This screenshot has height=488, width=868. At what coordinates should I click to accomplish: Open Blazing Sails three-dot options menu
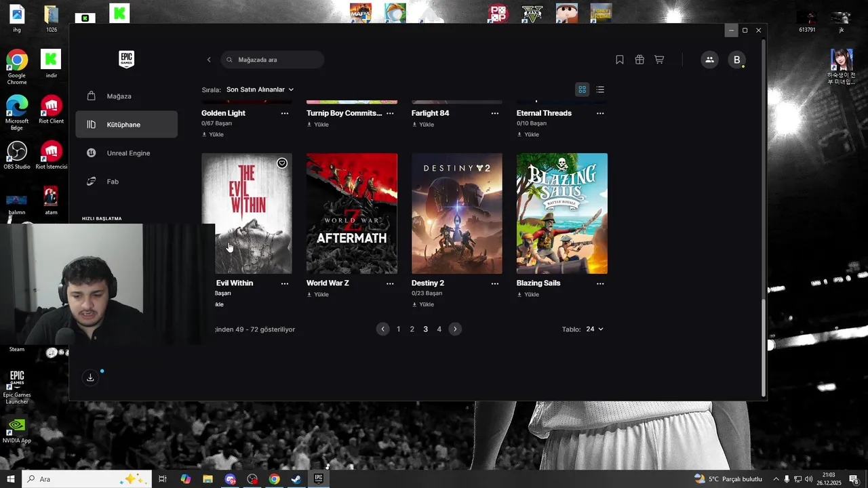pyautogui.click(x=600, y=283)
